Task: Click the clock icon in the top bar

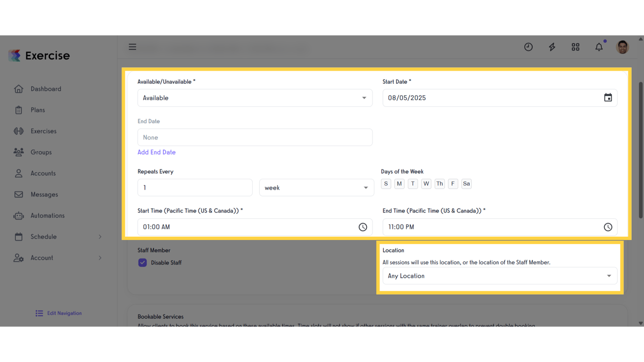Action: (528, 47)
